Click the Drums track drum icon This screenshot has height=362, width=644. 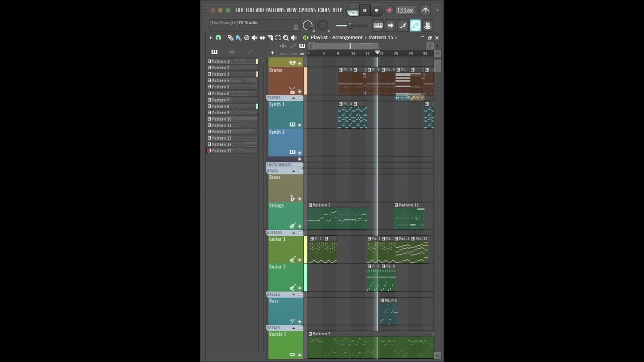[292, 90]
